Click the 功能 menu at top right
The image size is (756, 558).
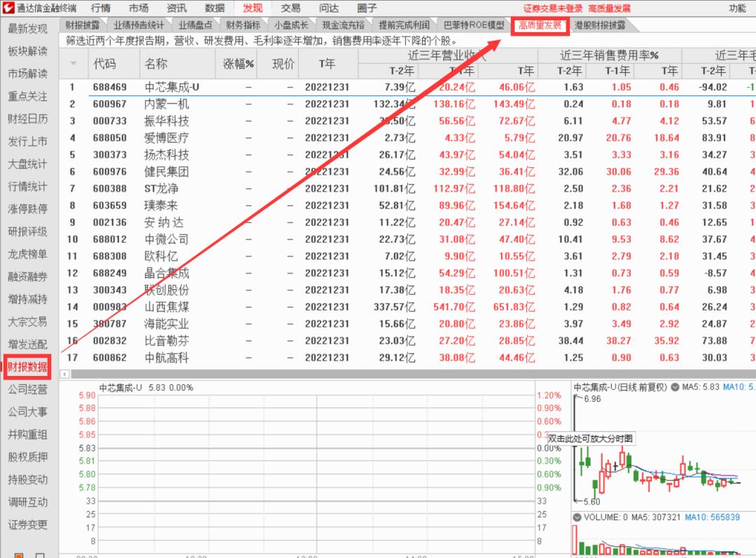point(737,8)
